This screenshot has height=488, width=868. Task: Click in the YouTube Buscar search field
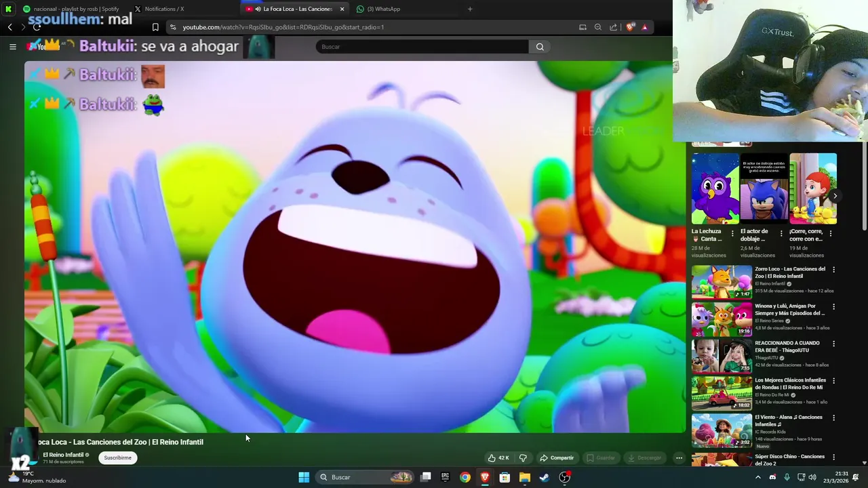pyautogui.click(x=422, y=47)
